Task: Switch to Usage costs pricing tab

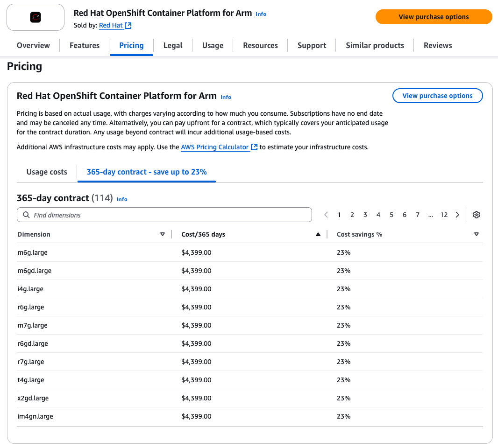Action: tap(47, 172)
